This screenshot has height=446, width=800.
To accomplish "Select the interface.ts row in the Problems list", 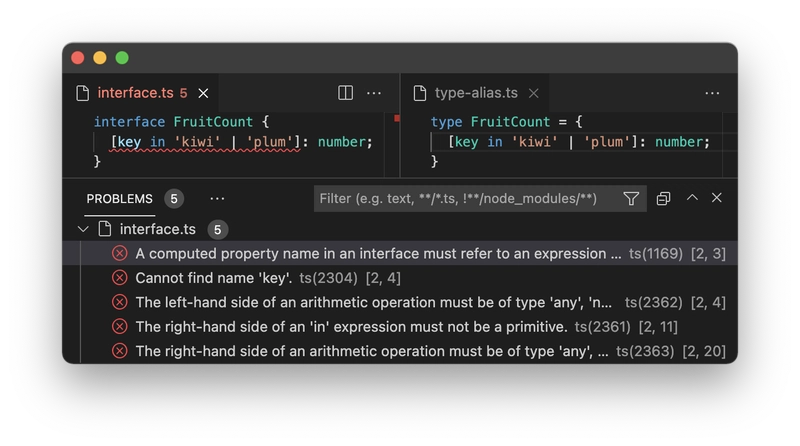I will pyautogui.click(x=400, y=229).
